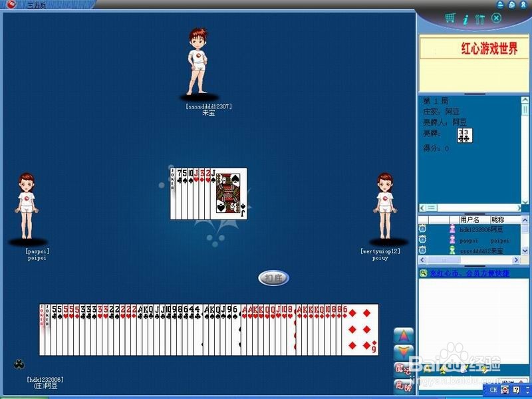Screen dimensions: 532x399
Task: Click the [paopoi] player name label
Action: 37,251
